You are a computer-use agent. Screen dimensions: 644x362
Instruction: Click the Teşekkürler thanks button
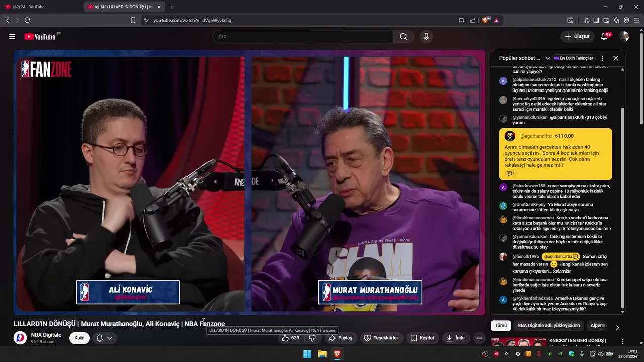point(381,338)
